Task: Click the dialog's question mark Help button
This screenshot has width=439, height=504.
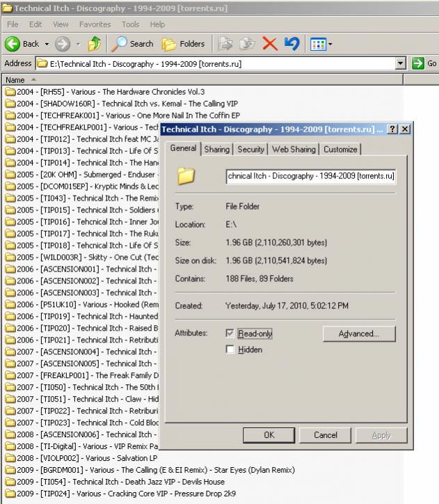Action: point(392,130)
